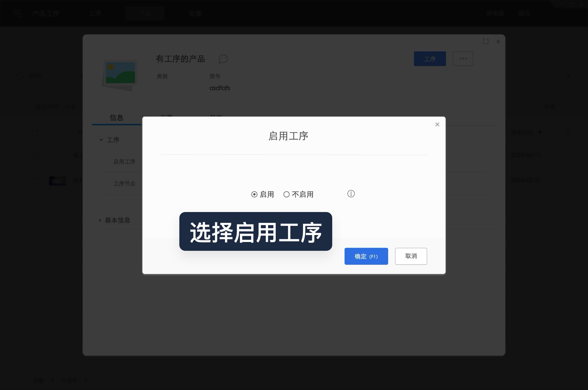The width and height of the screenshot is (588, 390).
Task: Open the comment bubble next to 有工序的产品
Action: (x=223, y=59)
